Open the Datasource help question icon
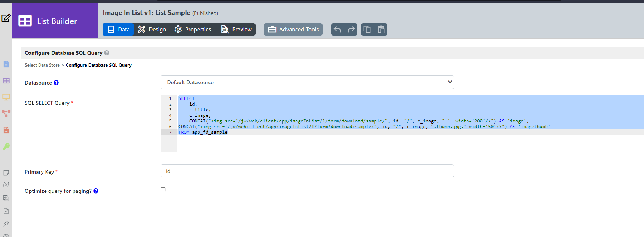 (x=56, y=83)
